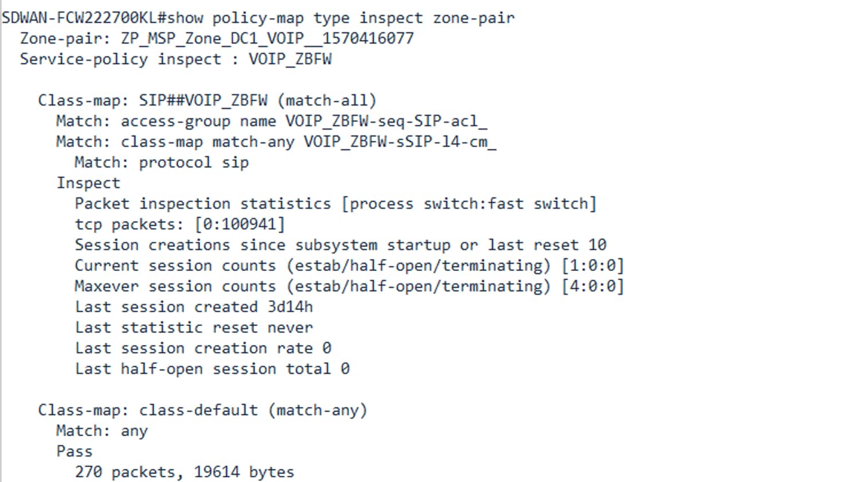Click the Class-map class-default line
This screenshot has height=482, width=868.
202,410
